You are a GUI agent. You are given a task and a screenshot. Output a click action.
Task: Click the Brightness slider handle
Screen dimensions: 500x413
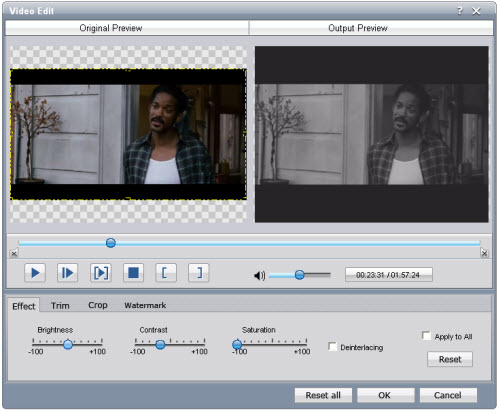coord(68,344)
